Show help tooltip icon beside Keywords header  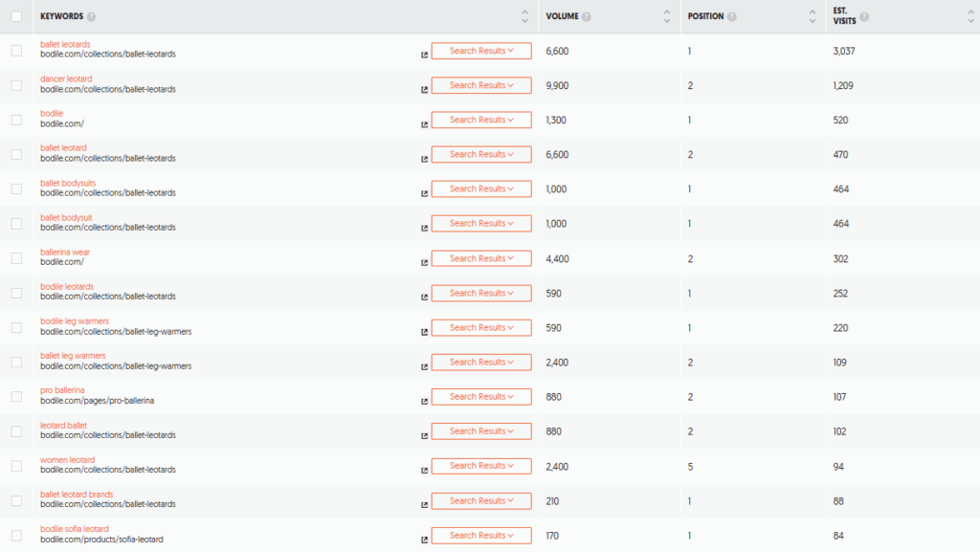(x=91, y=17)
